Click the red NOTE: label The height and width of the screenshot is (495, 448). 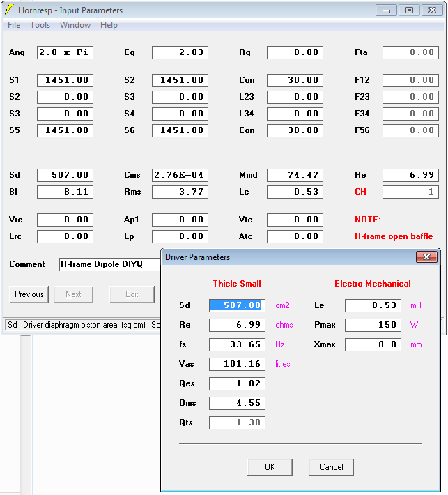[368, 220]
